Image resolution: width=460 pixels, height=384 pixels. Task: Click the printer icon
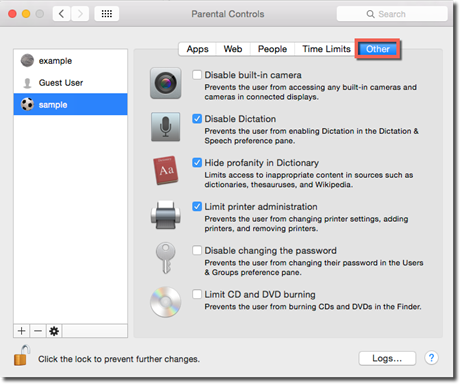[x=166, y=215]
